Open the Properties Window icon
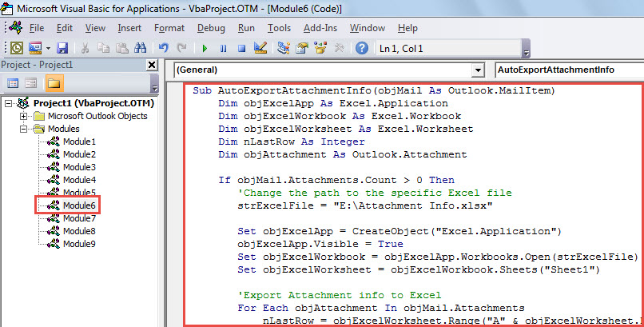Image resolution: width=644 pixels, height=327 pixels. point(302,48)
